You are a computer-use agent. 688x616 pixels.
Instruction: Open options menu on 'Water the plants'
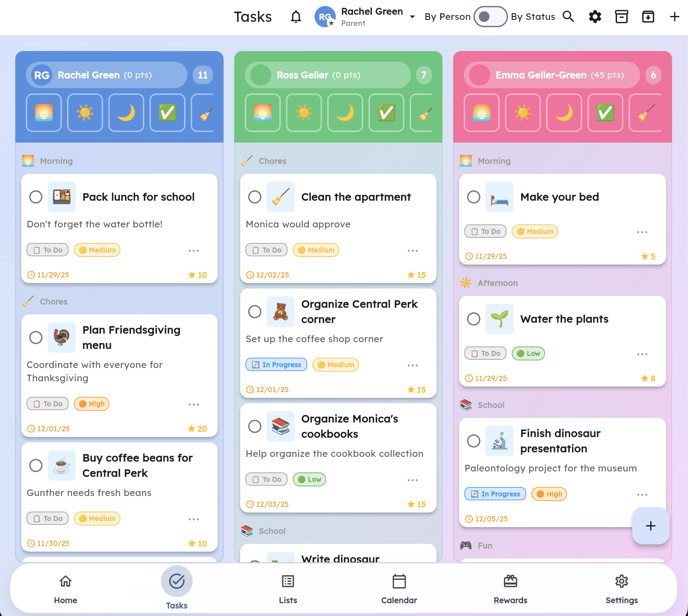point(642,354)
